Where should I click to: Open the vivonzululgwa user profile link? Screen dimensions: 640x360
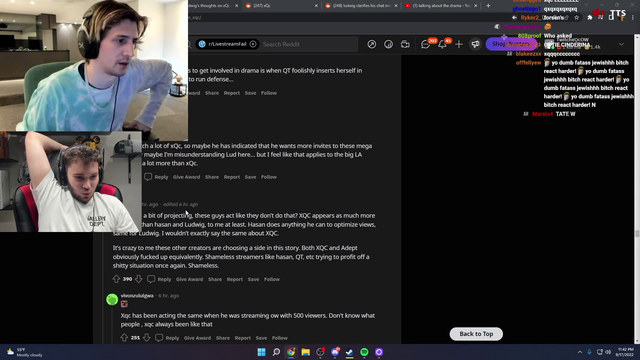(137, 296)
